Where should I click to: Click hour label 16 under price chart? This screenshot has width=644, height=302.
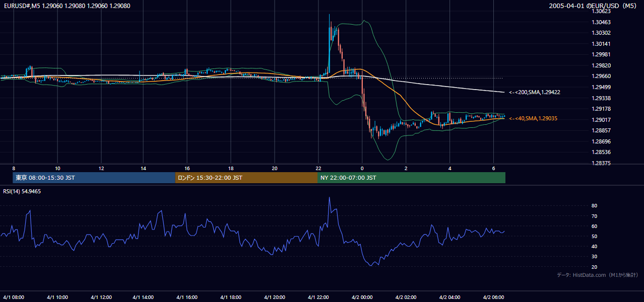[x=187, y=168]
